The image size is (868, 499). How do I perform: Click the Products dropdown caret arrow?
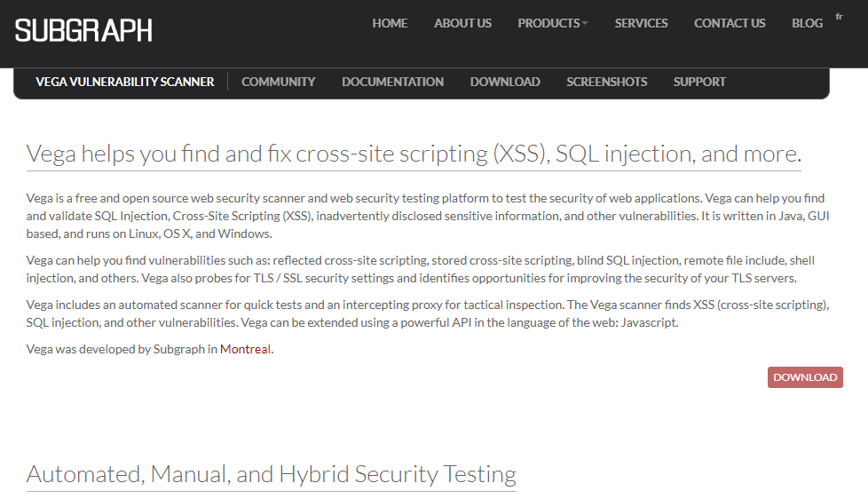[585, 24]
